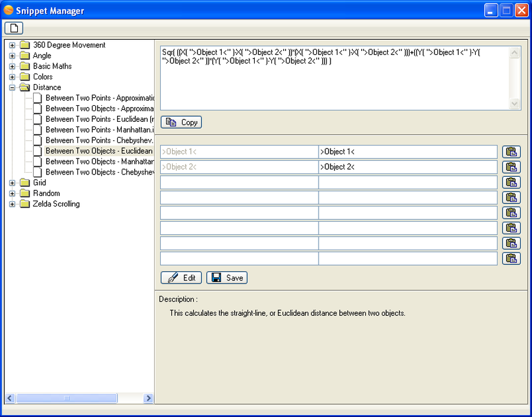Click the >Object 2< value input field
The image size is (532, 417).
tap(408, 167)
